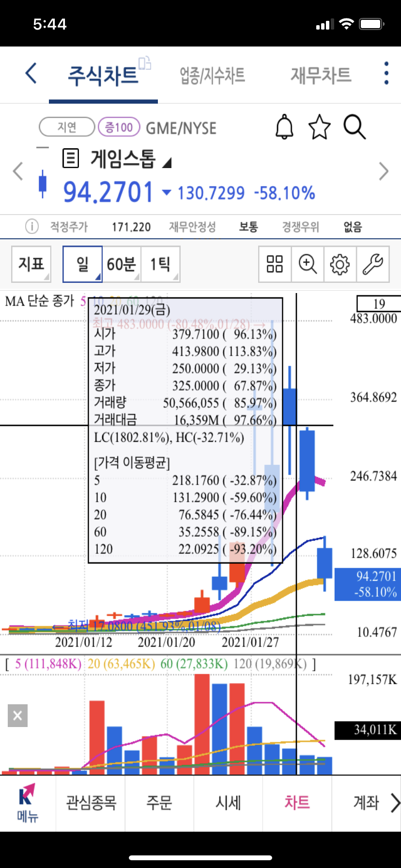
Task: Tap the volume MA 60 (27,833K) legend
Action: [x=194, y=664]
